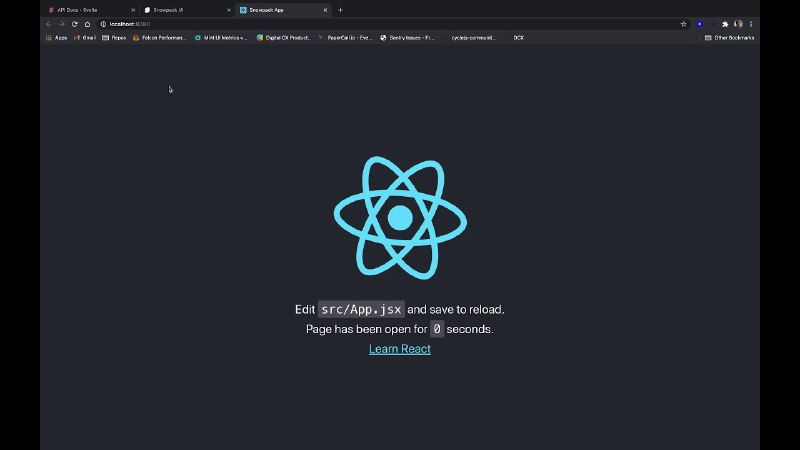View site information icon
This screenshot has width=800, height=450.
click(104, 24)
